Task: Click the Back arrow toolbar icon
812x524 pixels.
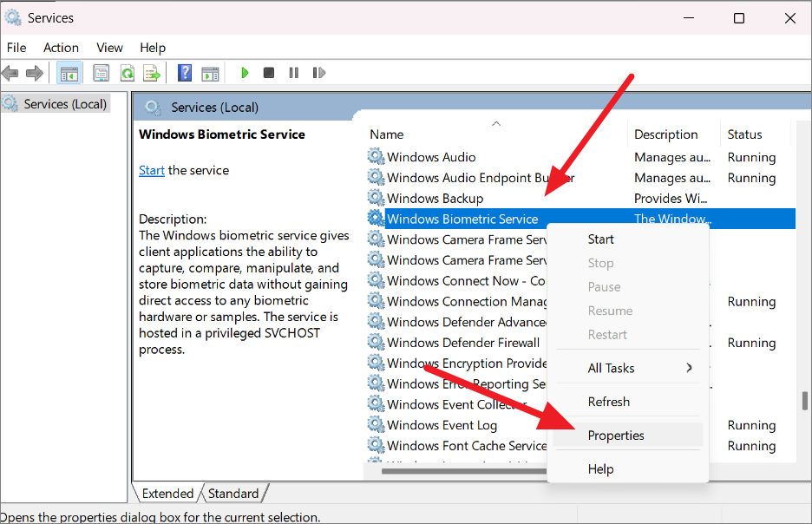Action: coord(10,73)
